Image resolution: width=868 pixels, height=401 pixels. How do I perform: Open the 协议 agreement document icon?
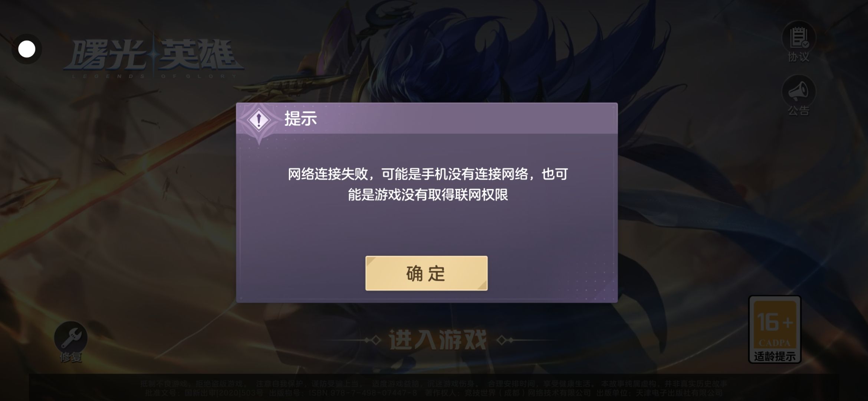pyautogui.click(x=798, y=38)
